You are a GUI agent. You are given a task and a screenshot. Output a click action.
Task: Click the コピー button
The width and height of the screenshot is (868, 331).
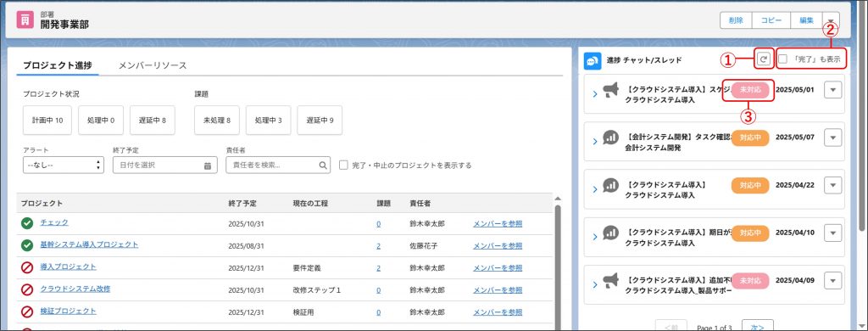pos(771,20)
